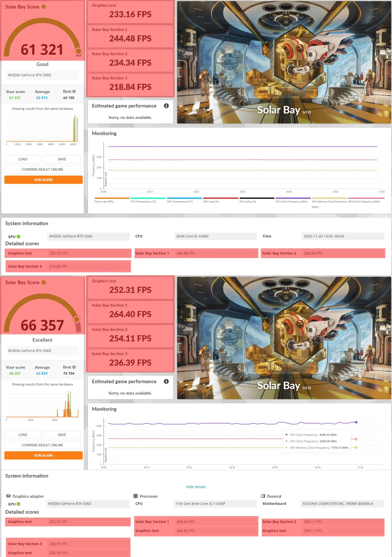Viewport: 392px width, 557px height.
Task: Toggle the purple CPU Clock Frequency legend series
Action: (x=293, y=200)
